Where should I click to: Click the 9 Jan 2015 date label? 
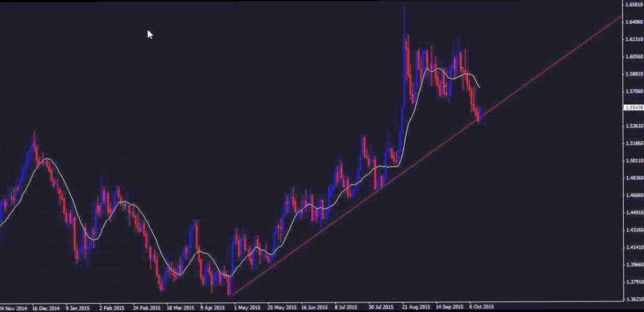[77, 308]
